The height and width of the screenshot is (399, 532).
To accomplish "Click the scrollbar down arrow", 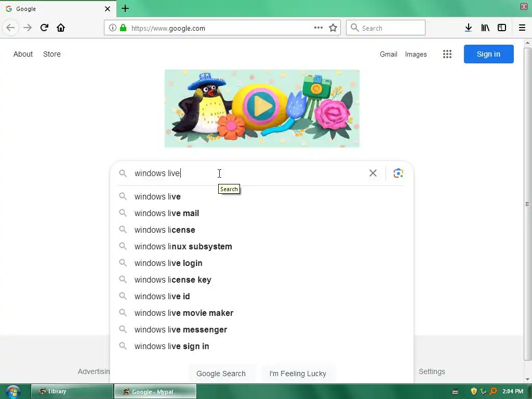I will 527,379.
